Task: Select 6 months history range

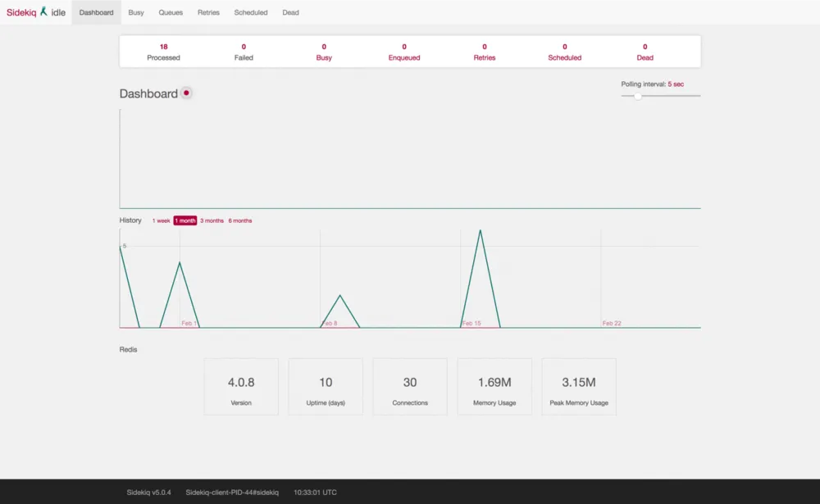Action: click(240, 220)
